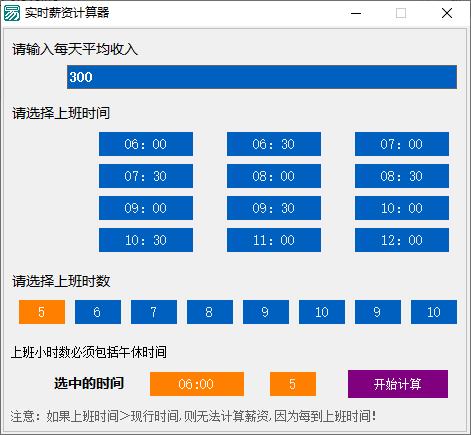Image resolution: width=471 pixels, height=435 pixels.
Task: Pick 8 as the working hours
Action: click(210, 312)
